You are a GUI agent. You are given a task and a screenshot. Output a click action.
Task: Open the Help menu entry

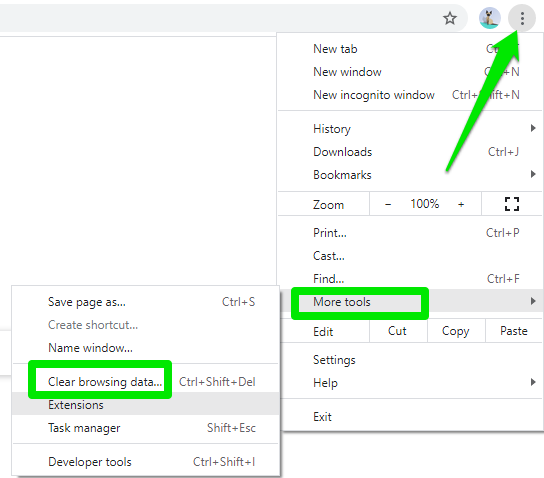(x=410, y=383)
